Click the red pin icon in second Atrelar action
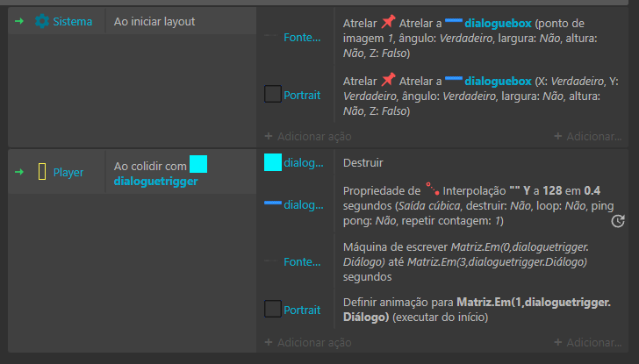Image resolution: width=639 pixels, height=364 pixels. [388, 80]
